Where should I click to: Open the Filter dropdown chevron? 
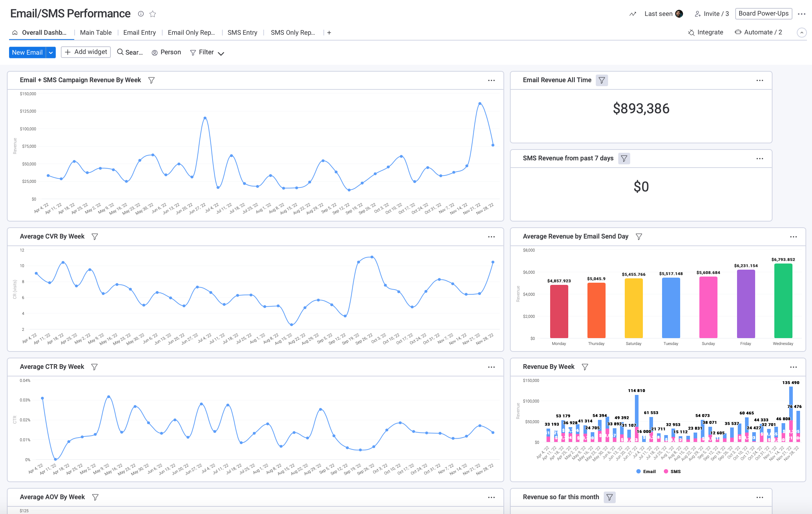click(221, 53)
